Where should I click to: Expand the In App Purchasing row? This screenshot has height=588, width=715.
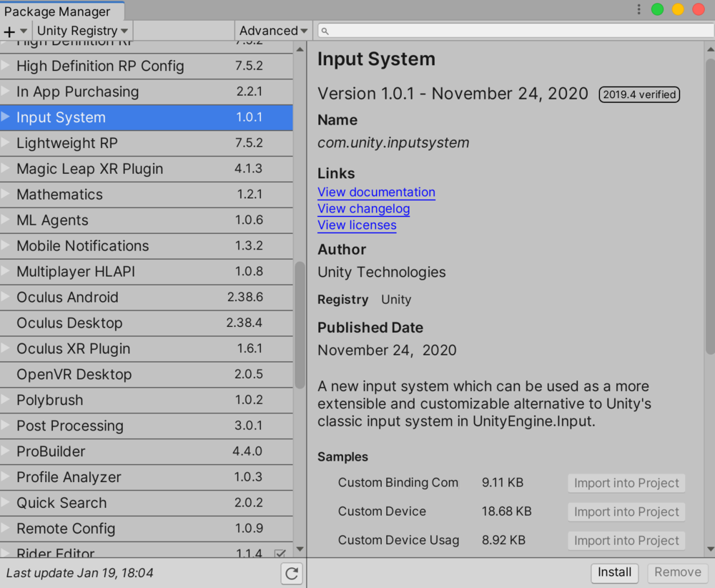pos(6,91)
